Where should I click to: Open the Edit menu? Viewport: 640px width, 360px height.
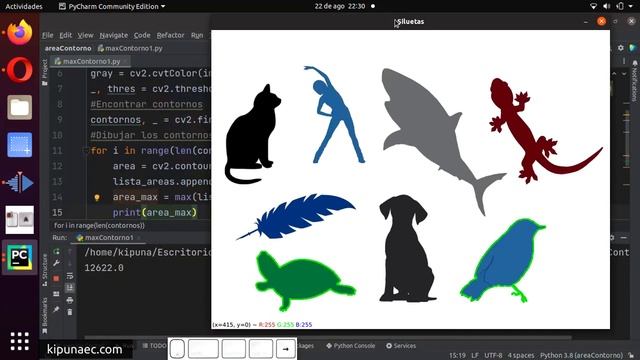tap(65, 35)
